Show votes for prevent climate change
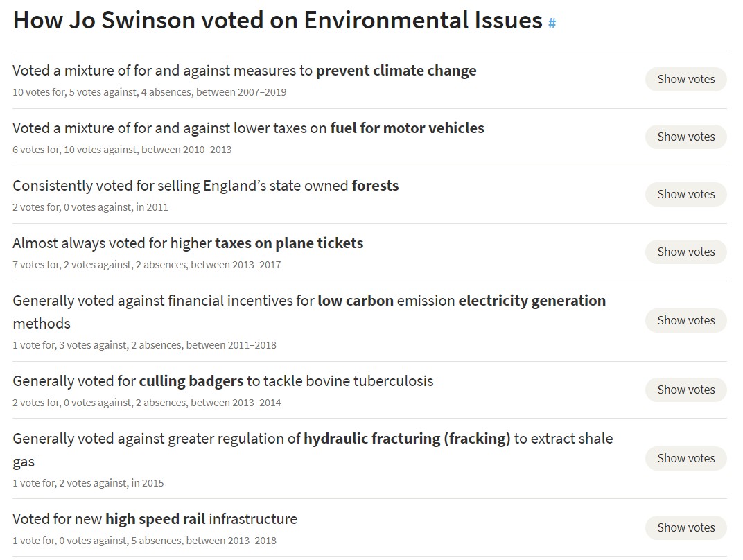The image size is (743, 560). (x=685, y=80)
